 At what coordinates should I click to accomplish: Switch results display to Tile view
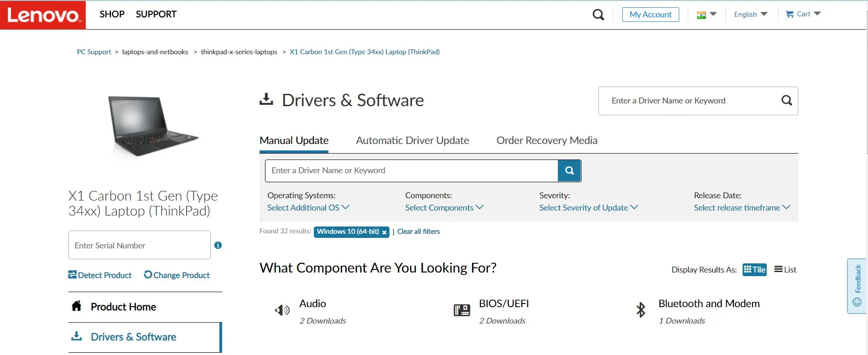click(x=754, y=270)
